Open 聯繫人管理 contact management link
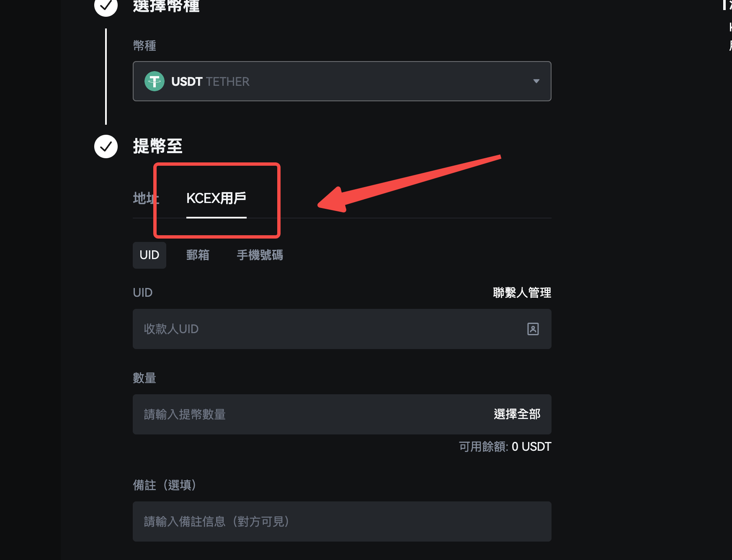The image size is (732, 560). tap(522, 293)
